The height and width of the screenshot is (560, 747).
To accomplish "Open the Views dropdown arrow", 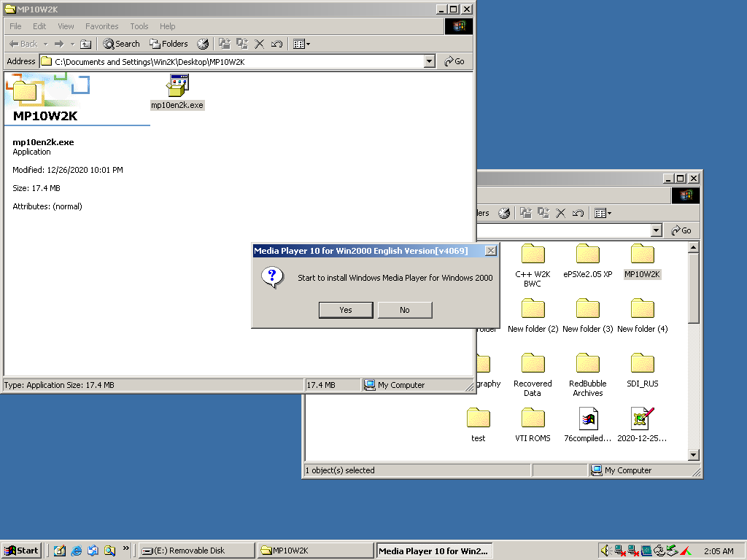I will pos(307,44).
